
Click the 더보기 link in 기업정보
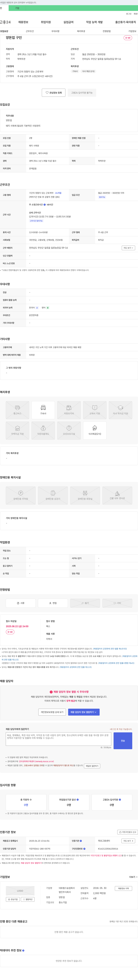(133, 877)
